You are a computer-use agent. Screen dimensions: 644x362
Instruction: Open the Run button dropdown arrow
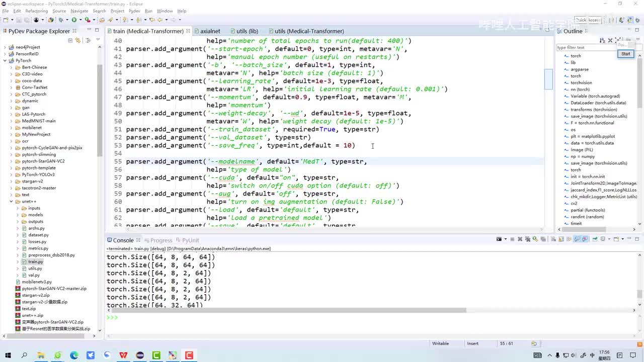(x=80, y=20)
